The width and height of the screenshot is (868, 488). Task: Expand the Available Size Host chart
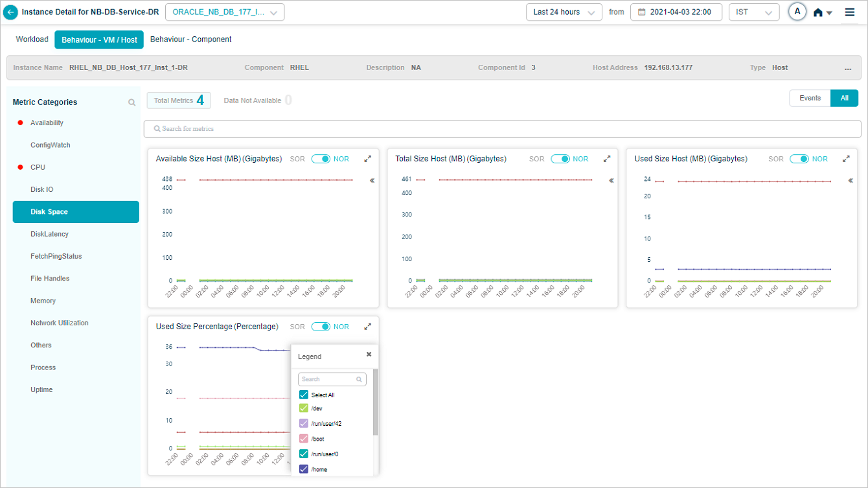coord(368,159)
